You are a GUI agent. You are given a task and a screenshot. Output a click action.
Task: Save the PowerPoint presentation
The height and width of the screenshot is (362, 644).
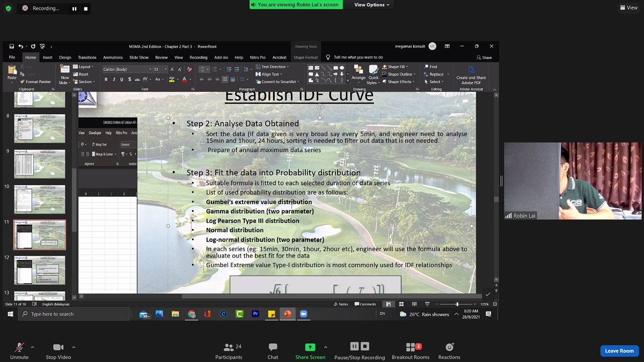pos(12,47)
